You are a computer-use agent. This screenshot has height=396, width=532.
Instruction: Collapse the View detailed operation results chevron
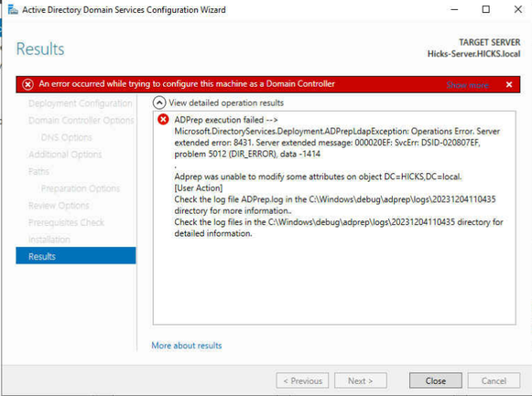point(159,102)
